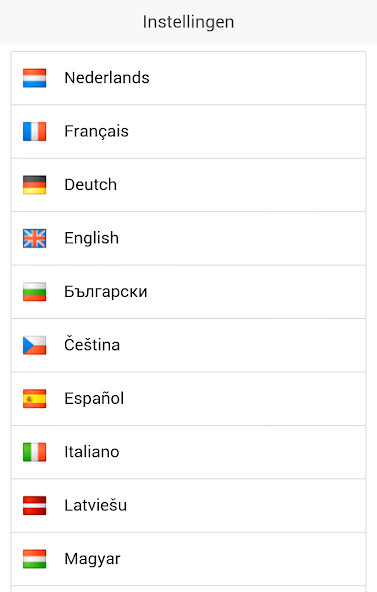Image resolution: width=377 pixels, height=592 pixels.
Task: Tap the Italian flag icon
Action: coord(34,452)
